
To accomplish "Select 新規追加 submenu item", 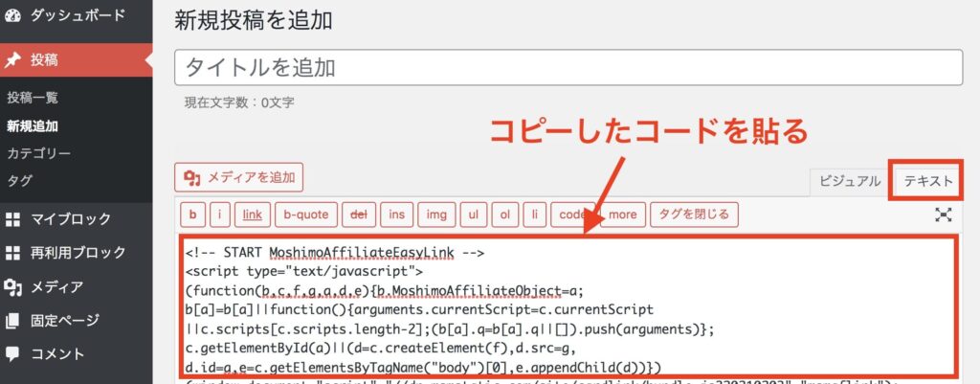I will coord(33,125).
